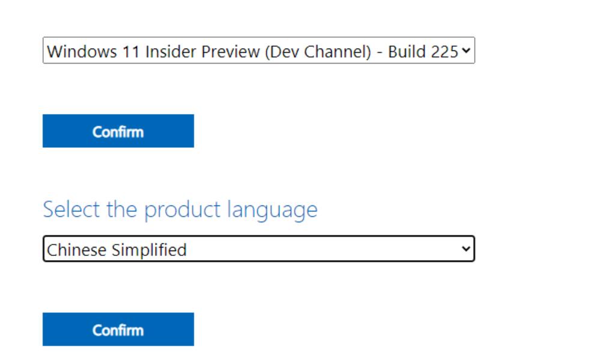Click the chevron arrow beside Build 225
The image size is (605, 364).
[x=466, y=50]
